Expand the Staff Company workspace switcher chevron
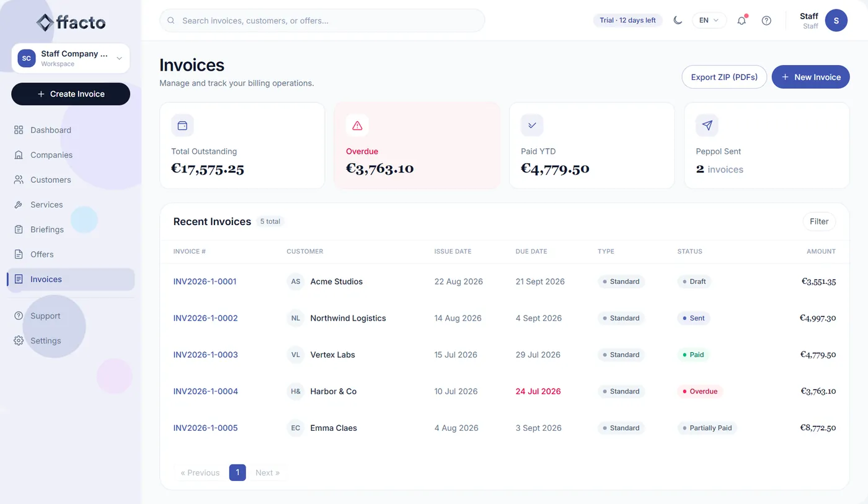Screen dimensions: 868x504 (119, 58)
